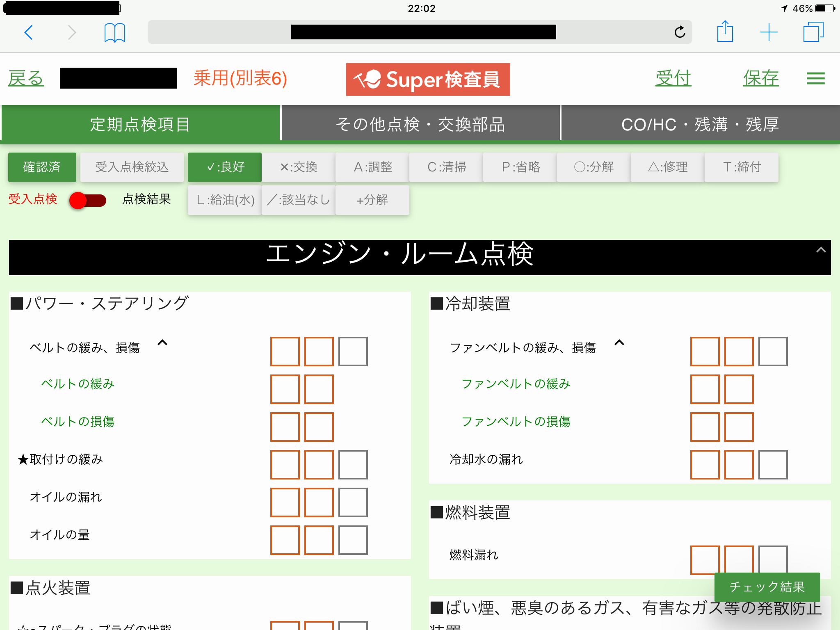Open Safari bookmarks book icon
Viewport: 840px width, 630px height.
115,32
